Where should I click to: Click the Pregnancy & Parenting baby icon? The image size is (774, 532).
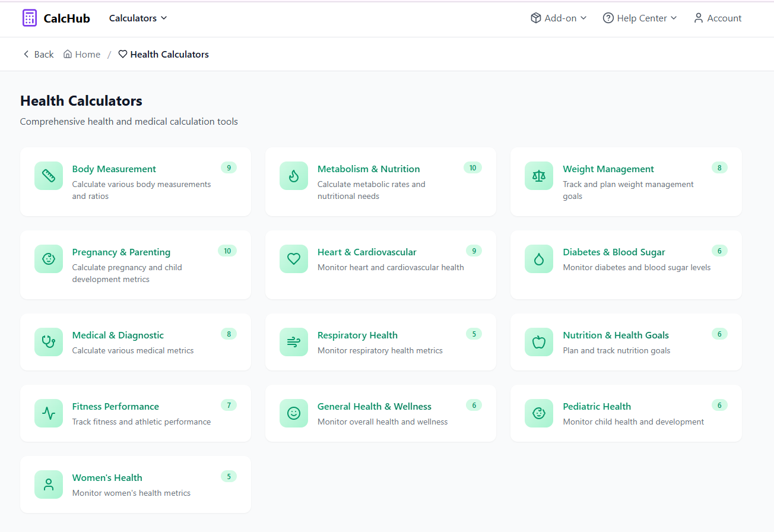[49, 259]
